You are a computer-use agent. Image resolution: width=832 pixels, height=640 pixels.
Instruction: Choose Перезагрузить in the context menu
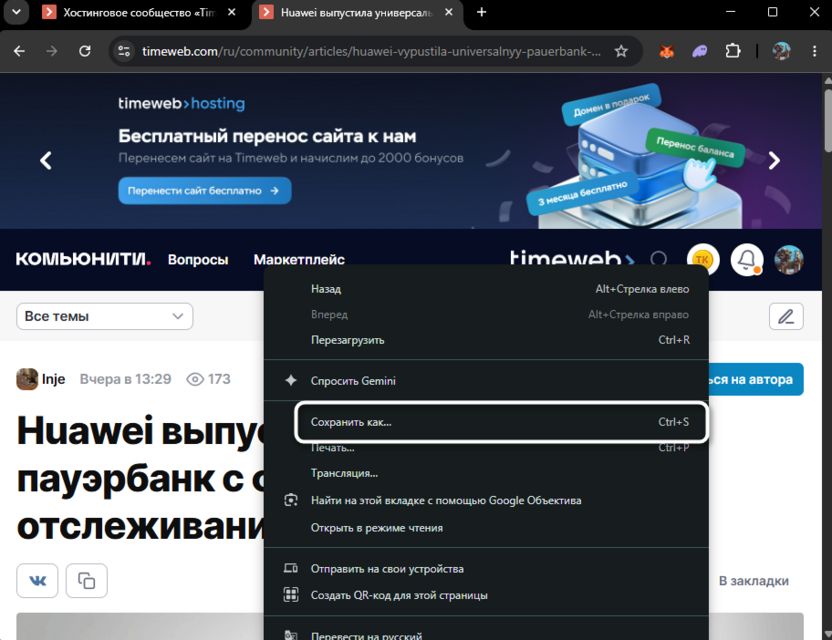point(487,340)
